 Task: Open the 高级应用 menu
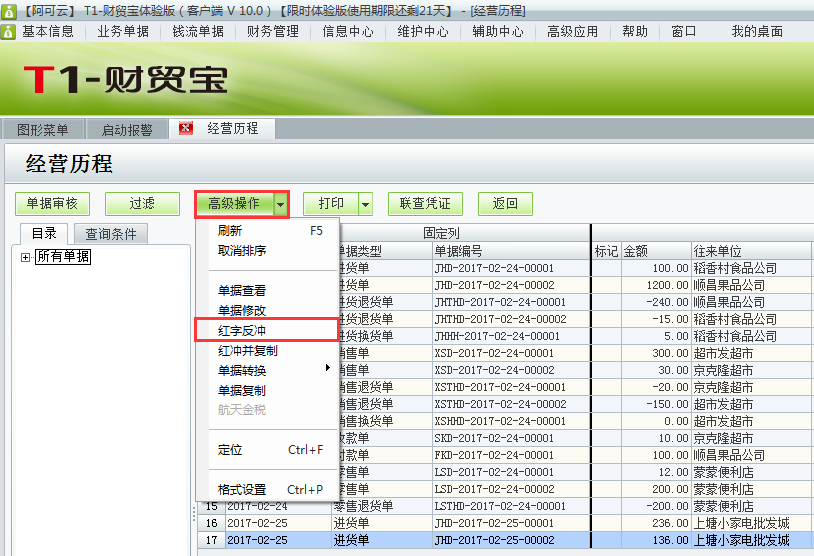coord(573,32)
